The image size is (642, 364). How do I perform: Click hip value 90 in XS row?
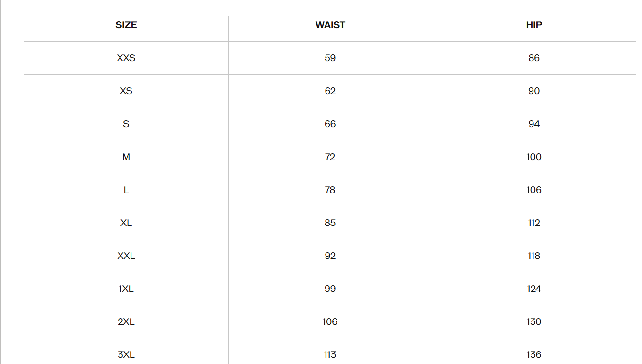pos(534,91)
